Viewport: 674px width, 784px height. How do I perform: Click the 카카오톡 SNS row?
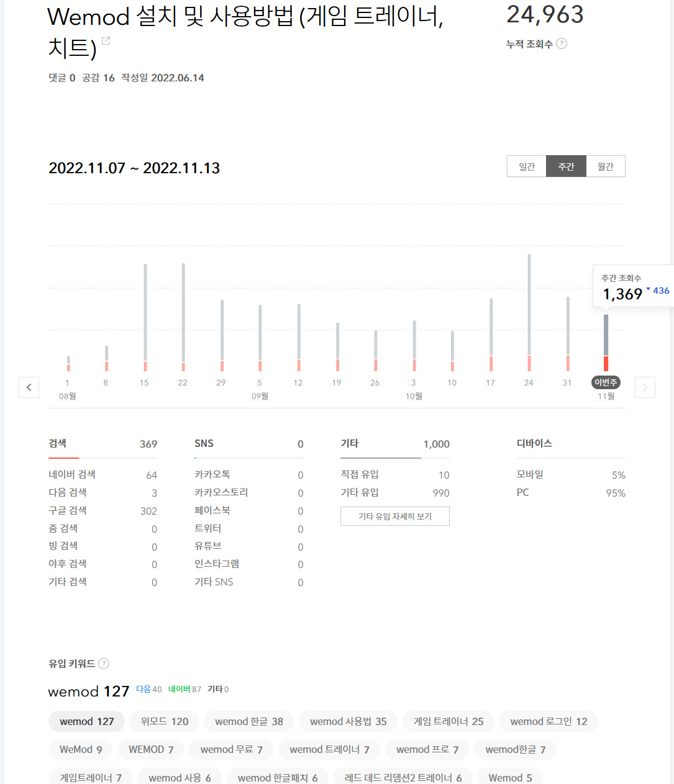tap(249, 475)
